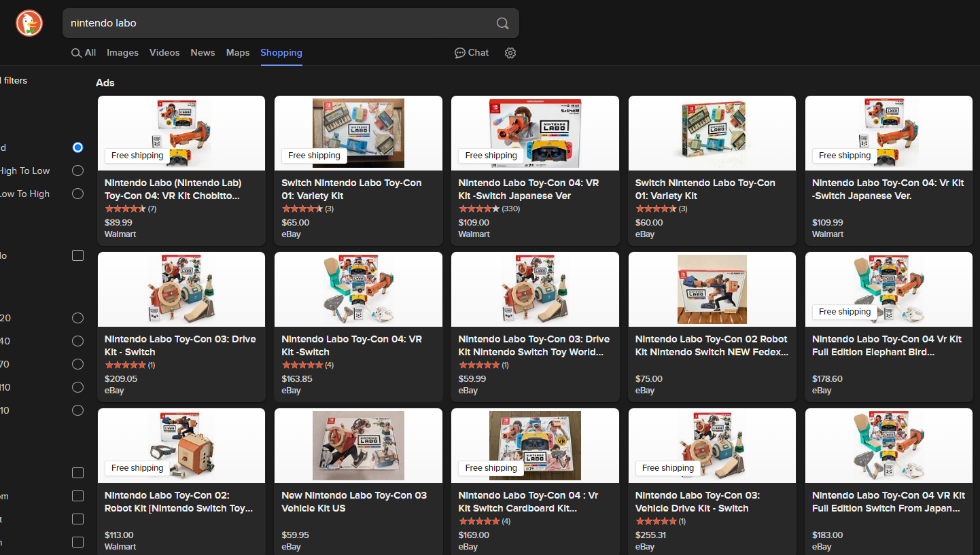The height and width of the screenshot is (555, 980).
Task: Open the $65.00 'Toy-Con 01: Variety Kit' listing
Action: pos(358,171)
